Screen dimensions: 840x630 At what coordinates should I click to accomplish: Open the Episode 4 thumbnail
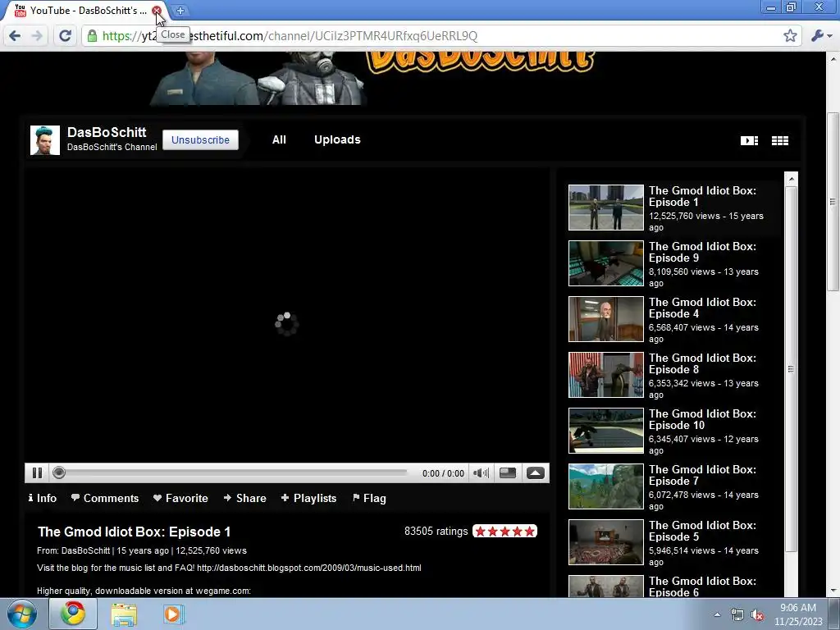[x=606, y=319]
